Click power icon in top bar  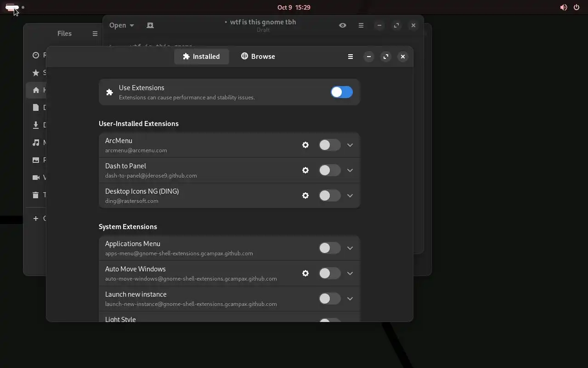tap(577, 7)
